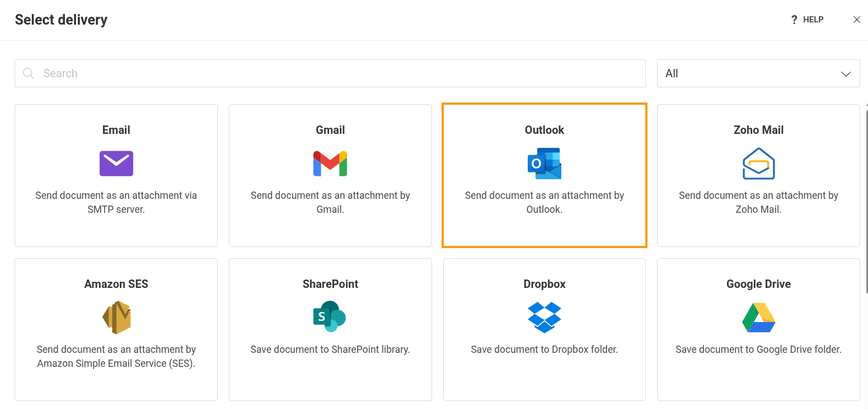868x410 pixels.
Task: Expand the filter dropdown chevron arrow
Action: pyautogui.click(x=846, y=74)
